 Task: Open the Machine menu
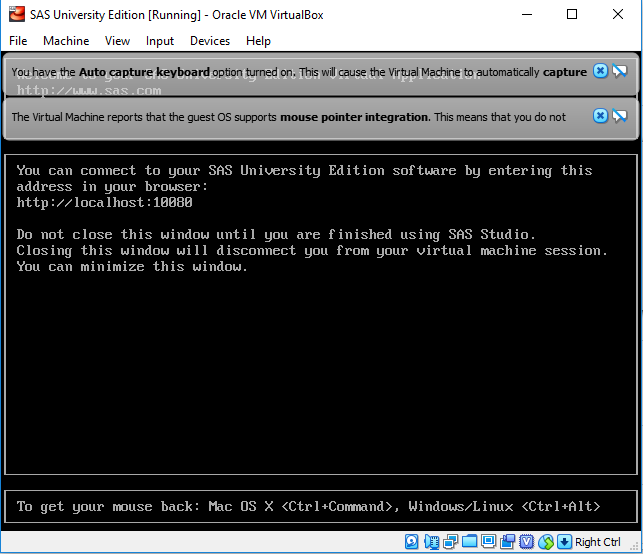66,41
